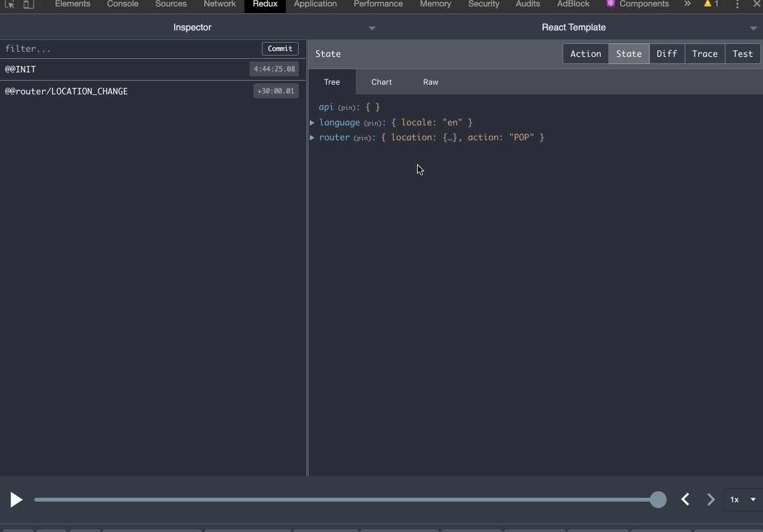Open the Elements tab
This screenshot has width=763, height=532.
tap(72, 4)
